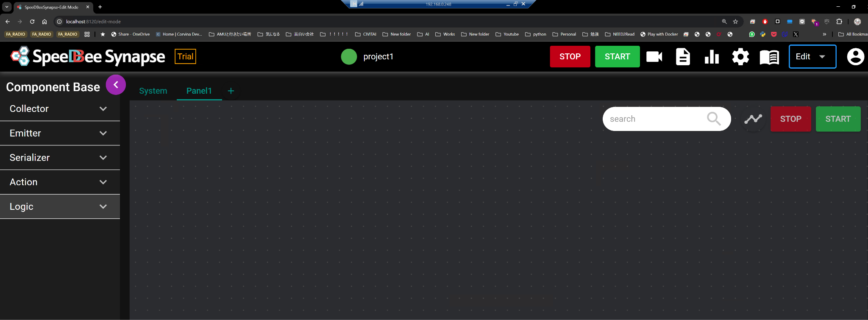
Task: Open the Edit mode dropdown
Action: [812, 57]
